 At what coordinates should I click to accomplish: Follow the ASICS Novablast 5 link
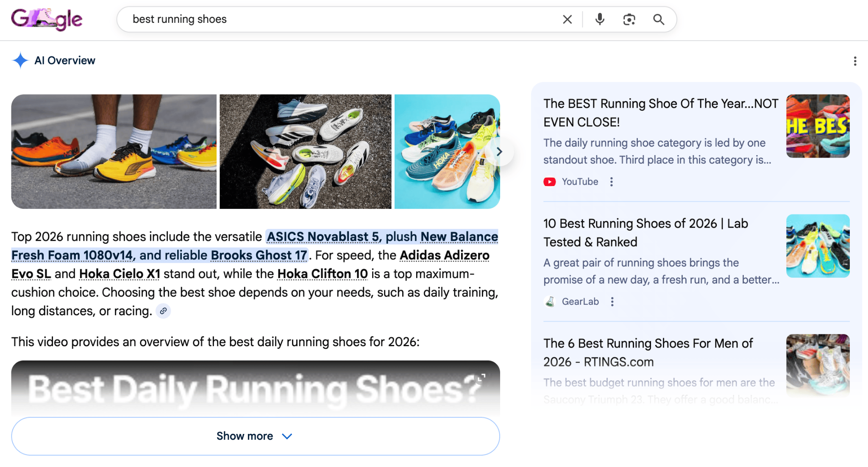323,236
